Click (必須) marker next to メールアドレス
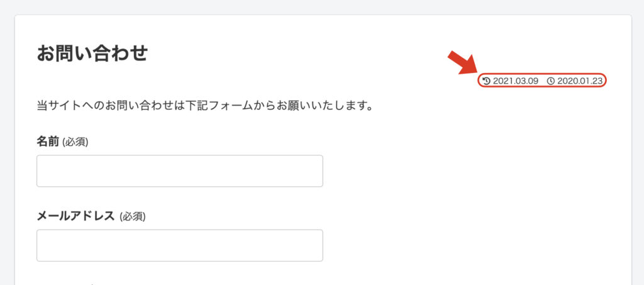644x285 pixels. pos(132,216)
